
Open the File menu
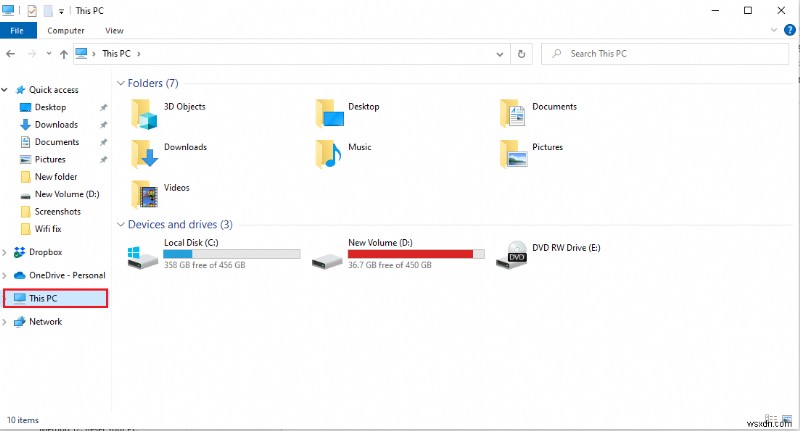point(17,31)
